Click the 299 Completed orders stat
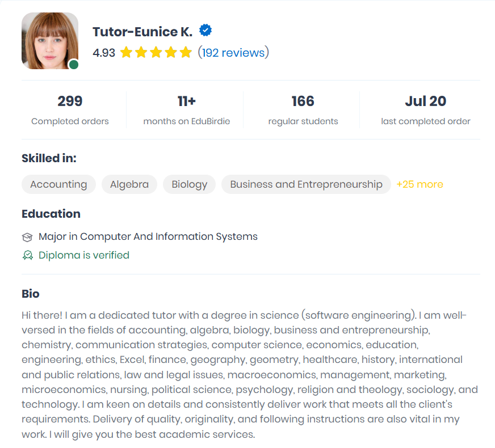This screenshot has height=448, width=495. point(70,110)
